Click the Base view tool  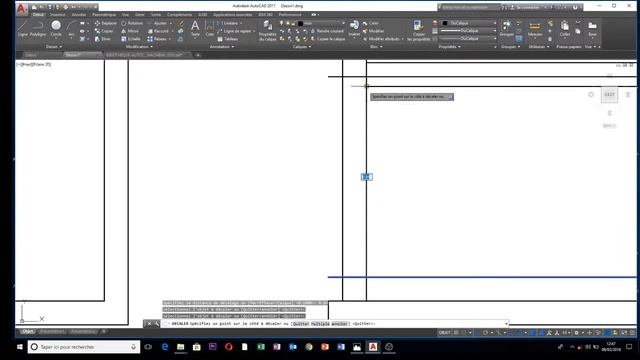pyautogui.click(x=592, y=29)
